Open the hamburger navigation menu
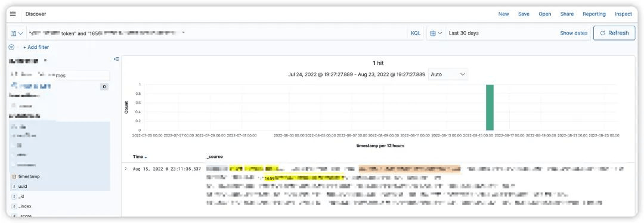The width and height of the screenshot is (644, 223). tap(13, 14)
